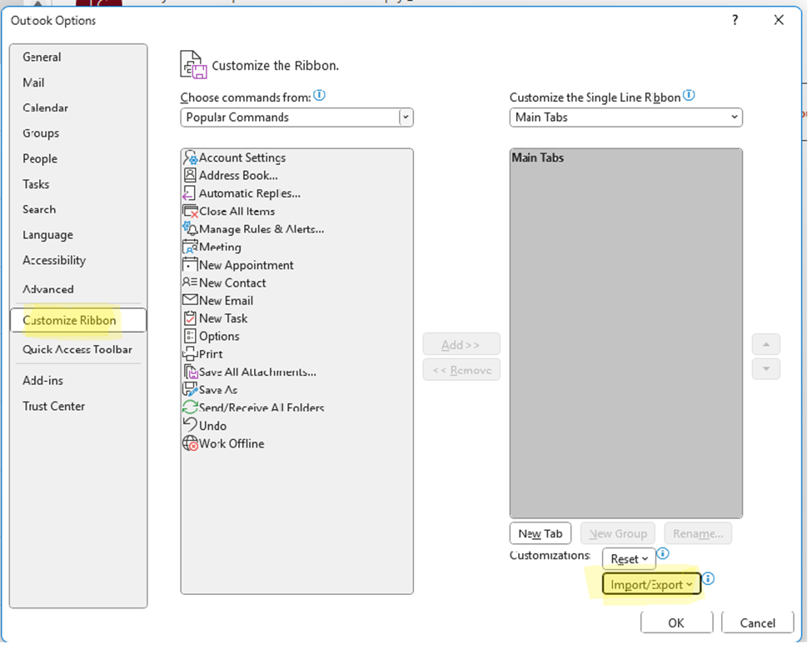Expand the Import/Export dropdown
The image size is (812, 650).
(x=651, y=583)
